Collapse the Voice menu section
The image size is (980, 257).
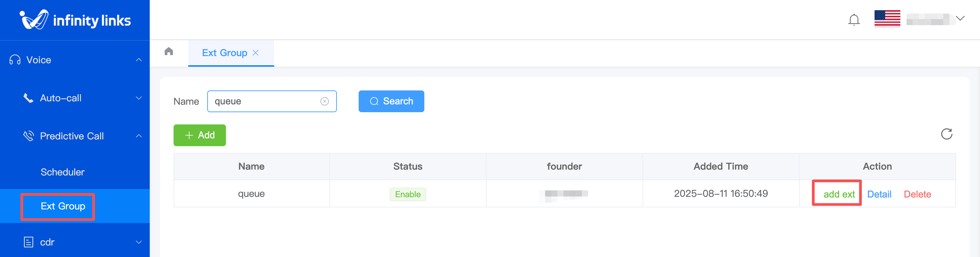tap(139, 60)
